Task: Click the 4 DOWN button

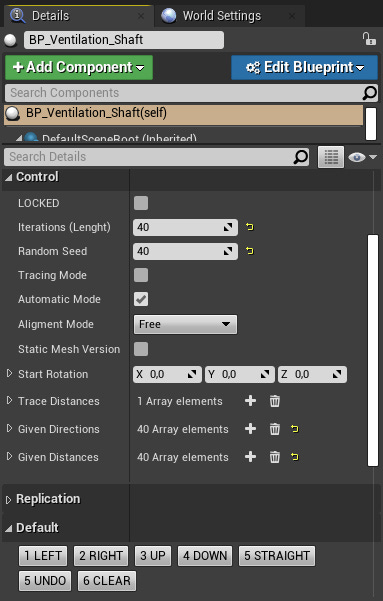Action: click(205, 556)
